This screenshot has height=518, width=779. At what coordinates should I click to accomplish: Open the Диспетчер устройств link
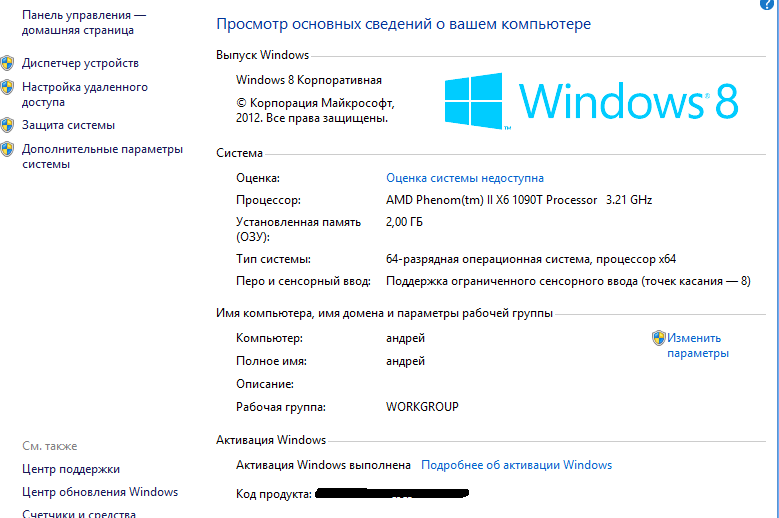tap(80, 63)
